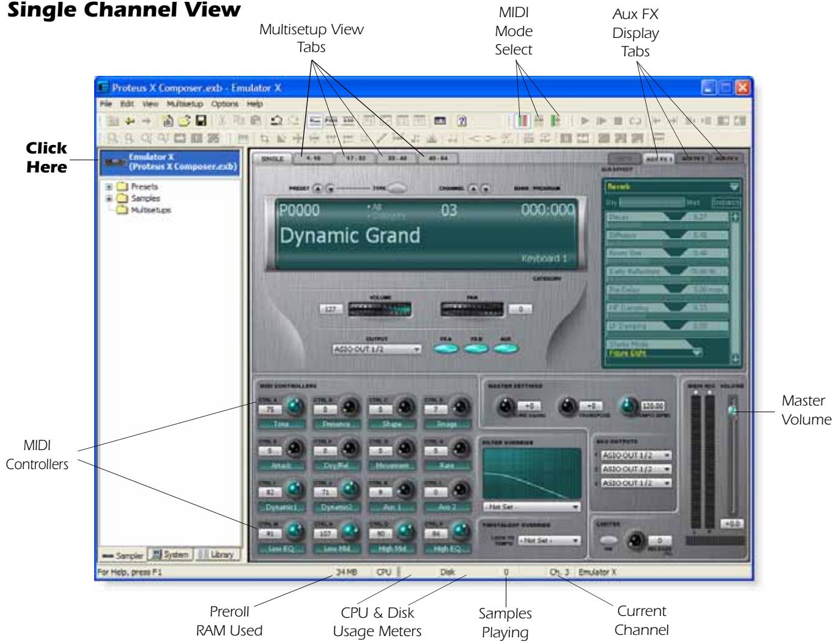Increment the preset with the up arrow
This screenshot has height=644, width=836.
(x=318, y=188)
